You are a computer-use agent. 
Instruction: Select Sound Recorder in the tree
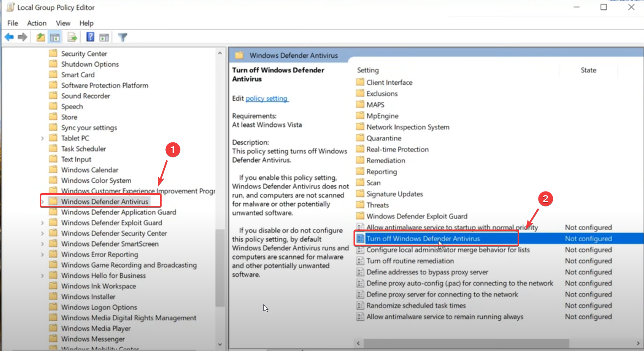(x=86, y=96)
